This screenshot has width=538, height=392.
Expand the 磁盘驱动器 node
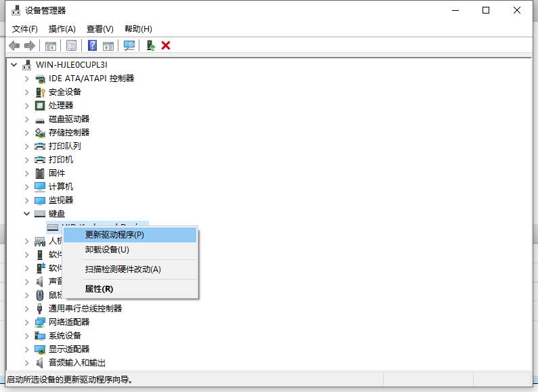click(27, 119)
